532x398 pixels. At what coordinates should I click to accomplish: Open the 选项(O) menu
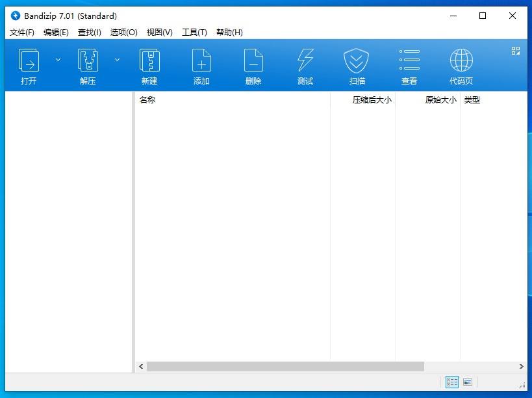coord(123,33)
